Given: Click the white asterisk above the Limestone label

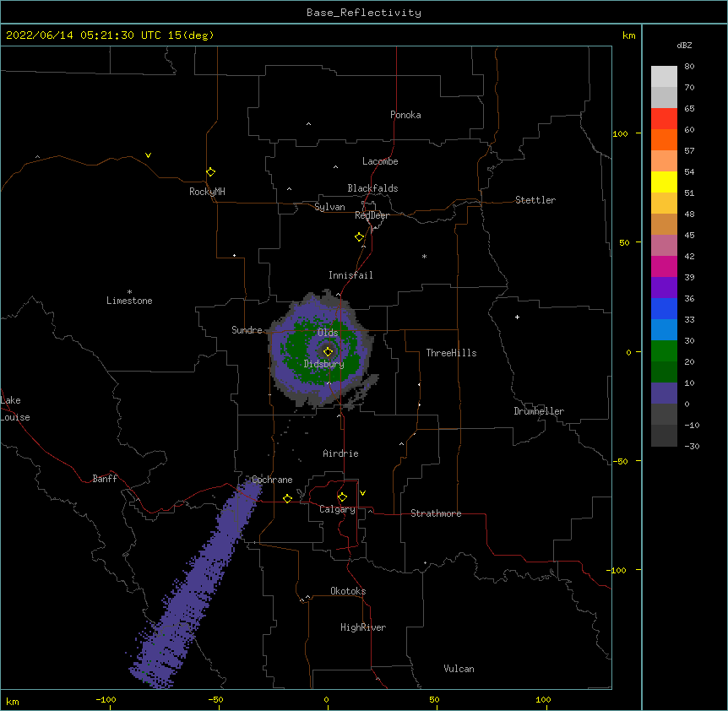Looking at the screenshot, I should tap(129, 292).
